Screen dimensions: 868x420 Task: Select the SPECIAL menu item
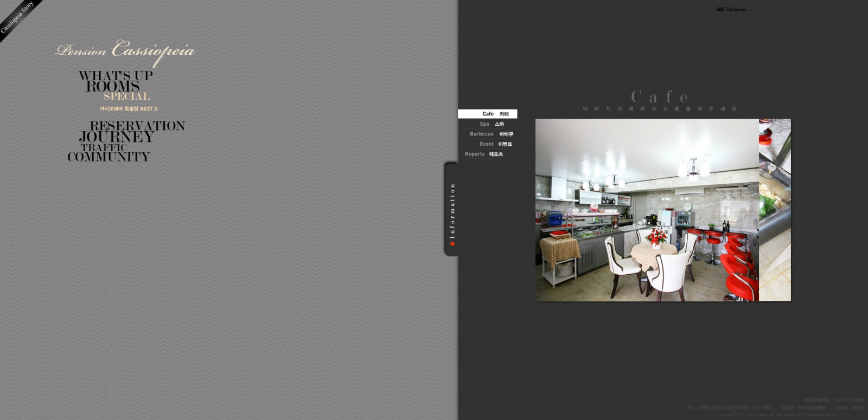click(127, 96)
